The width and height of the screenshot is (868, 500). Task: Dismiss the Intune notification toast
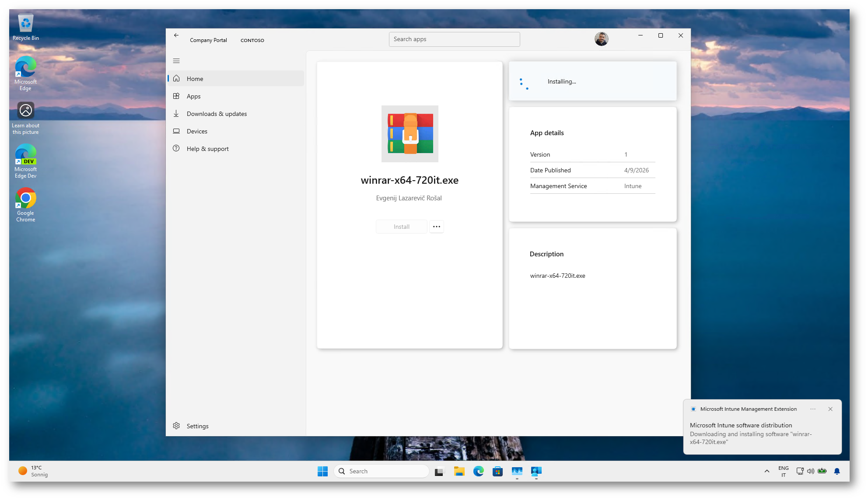(x=830, y=409)
